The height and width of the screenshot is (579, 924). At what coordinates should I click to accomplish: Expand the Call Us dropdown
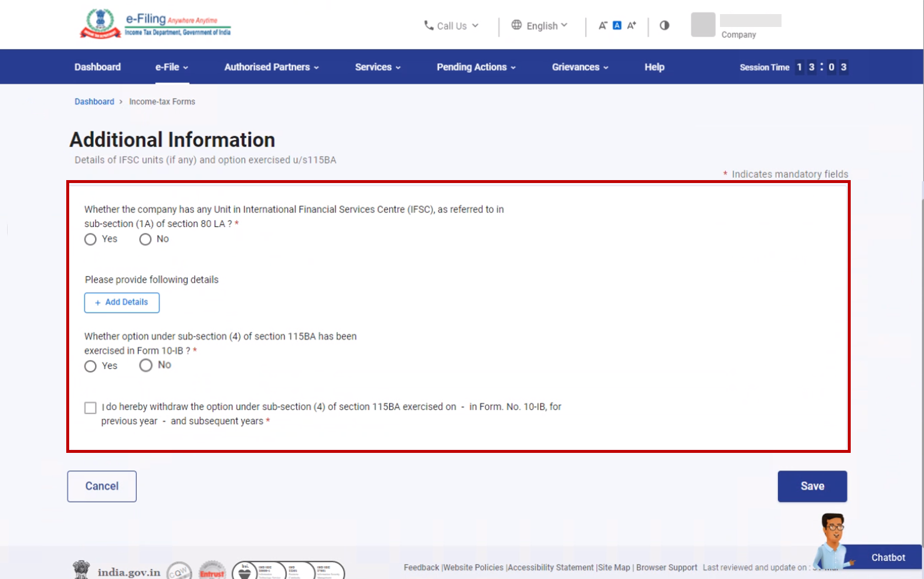(x=451, y=26)
